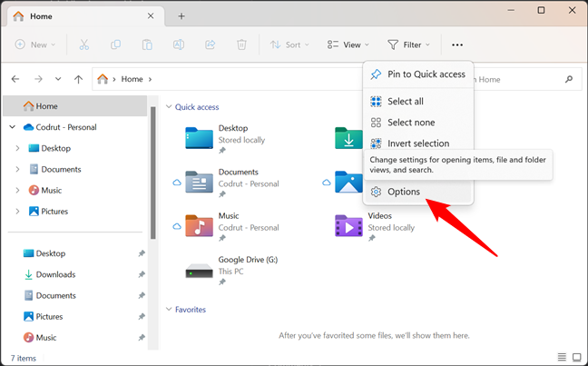This screenshot has height=366, width=588.
Task: Open the Sort dropdown menu
Action: click(289, 45)
